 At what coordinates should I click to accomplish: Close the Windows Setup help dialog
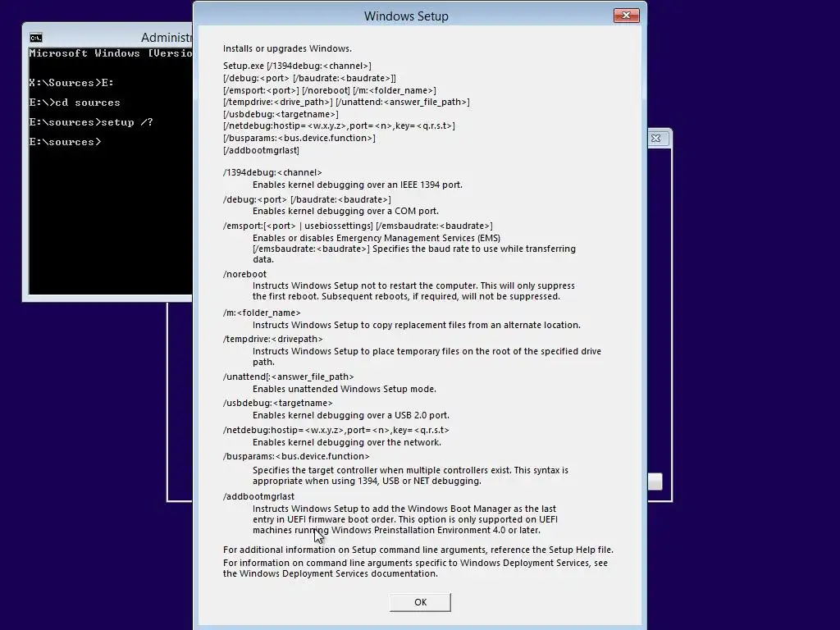pyautogui.click(x=626, y=16)
